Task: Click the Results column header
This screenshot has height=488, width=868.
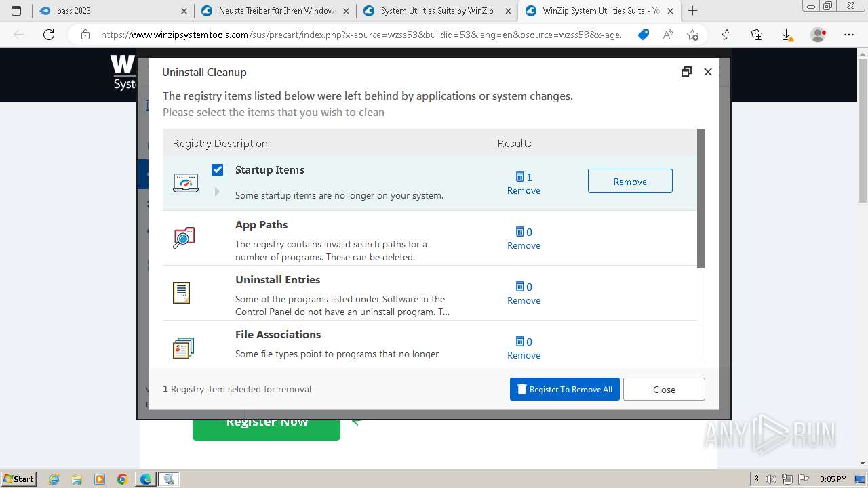Action: (x=514, y=143)
